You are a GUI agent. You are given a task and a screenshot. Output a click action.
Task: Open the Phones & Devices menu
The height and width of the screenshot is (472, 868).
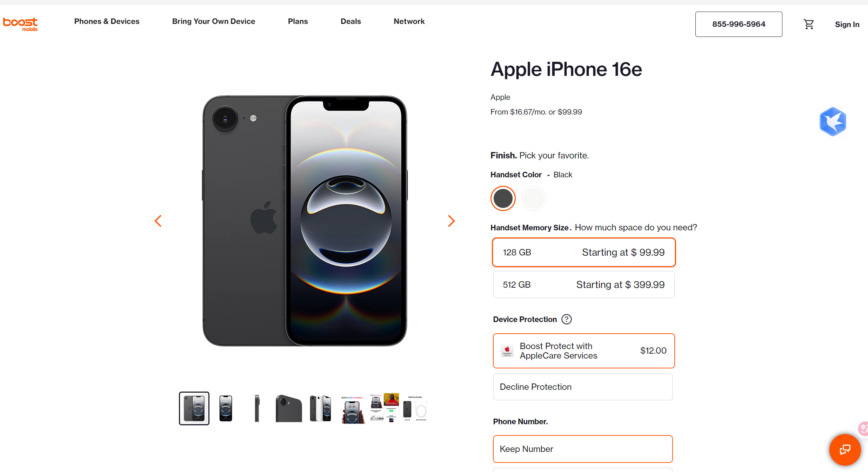tap(107, 21)
